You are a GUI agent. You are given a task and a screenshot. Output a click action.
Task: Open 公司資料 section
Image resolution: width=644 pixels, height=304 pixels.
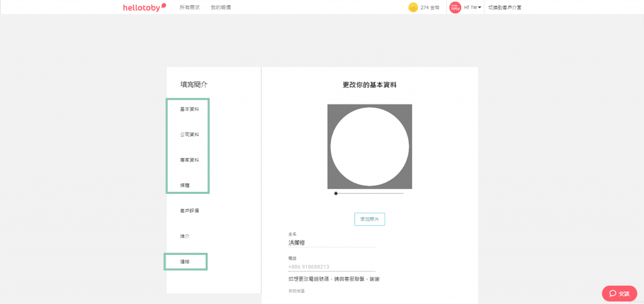(x=189, y=135)
